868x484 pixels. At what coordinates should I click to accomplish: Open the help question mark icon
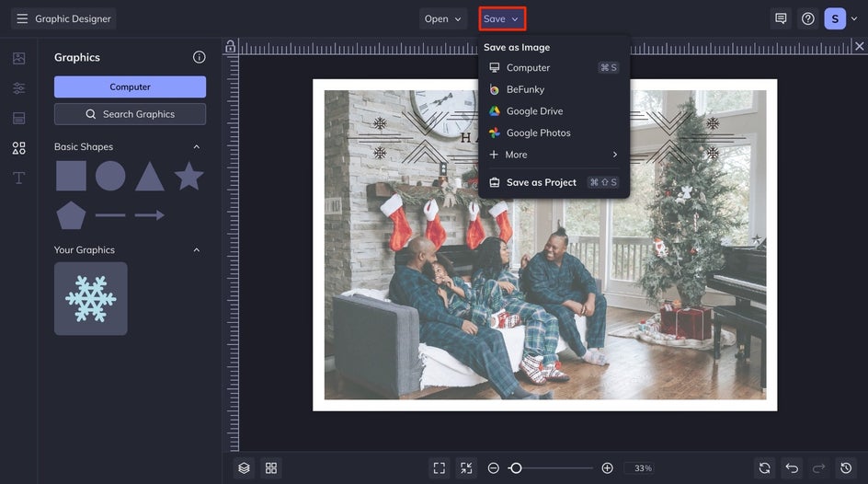tap(808, 18)
